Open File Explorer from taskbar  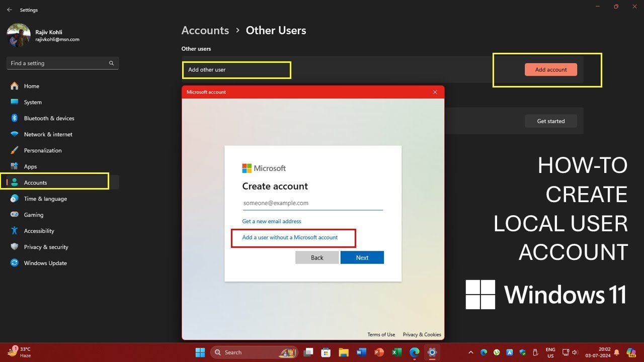[x=344, y=352]
